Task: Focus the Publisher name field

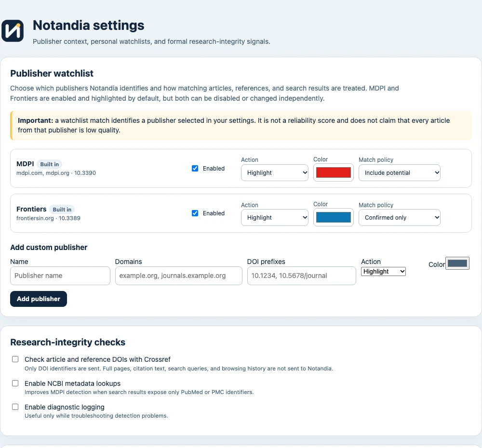Action: [x=60, y=276]
